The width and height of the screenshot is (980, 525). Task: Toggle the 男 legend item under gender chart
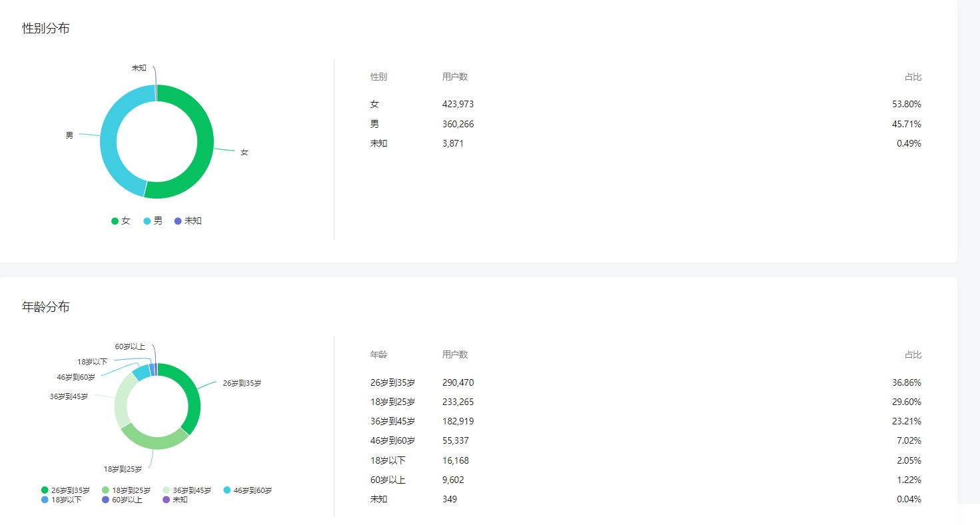click(153, 221)
